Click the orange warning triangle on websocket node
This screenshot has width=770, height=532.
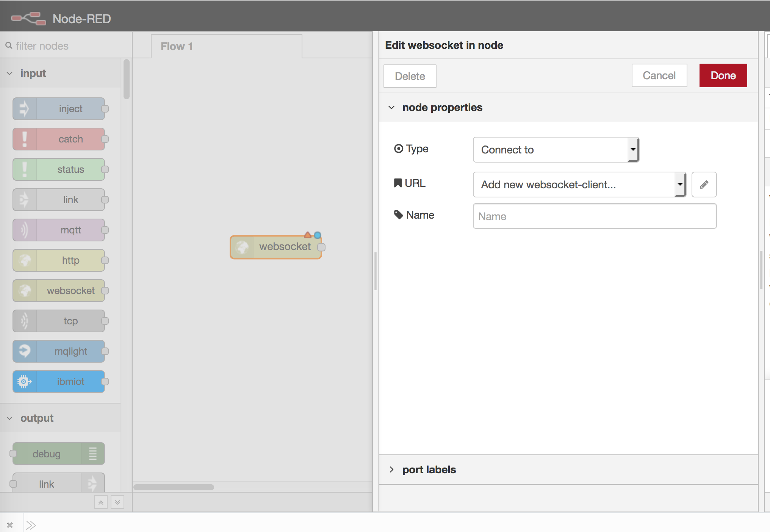click(308, 235)
